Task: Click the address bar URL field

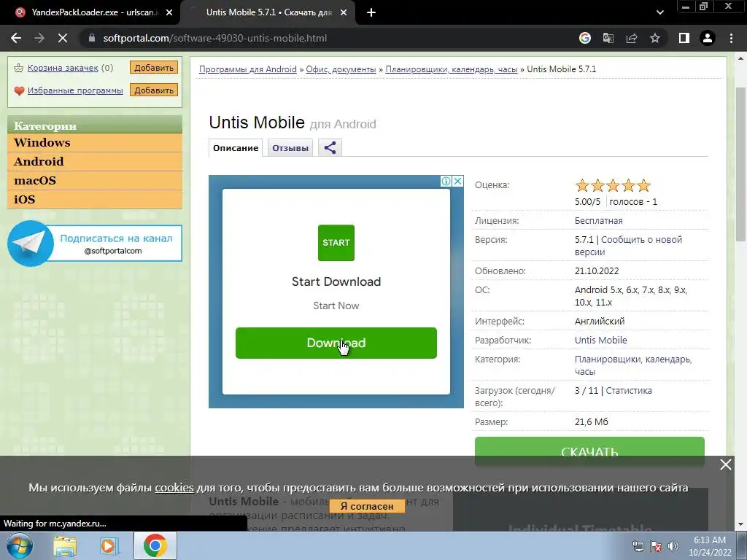Action: (x=329, y=38)
